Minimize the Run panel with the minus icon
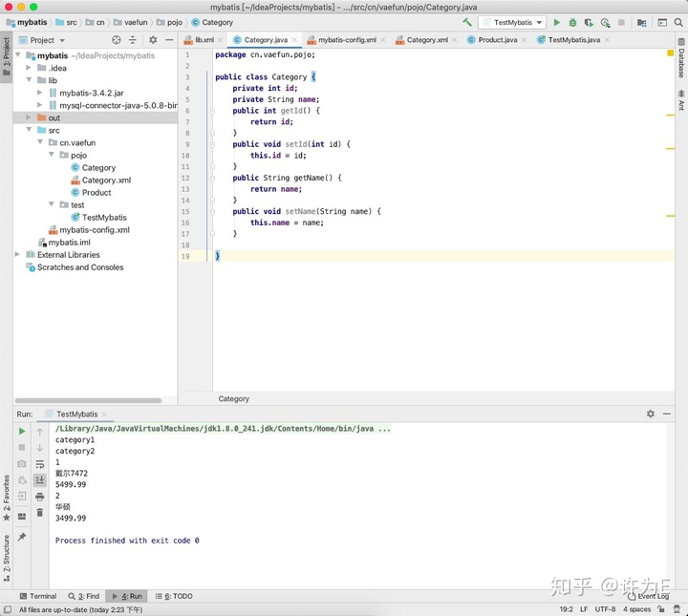The image size is (688, 616). point(667,414)
